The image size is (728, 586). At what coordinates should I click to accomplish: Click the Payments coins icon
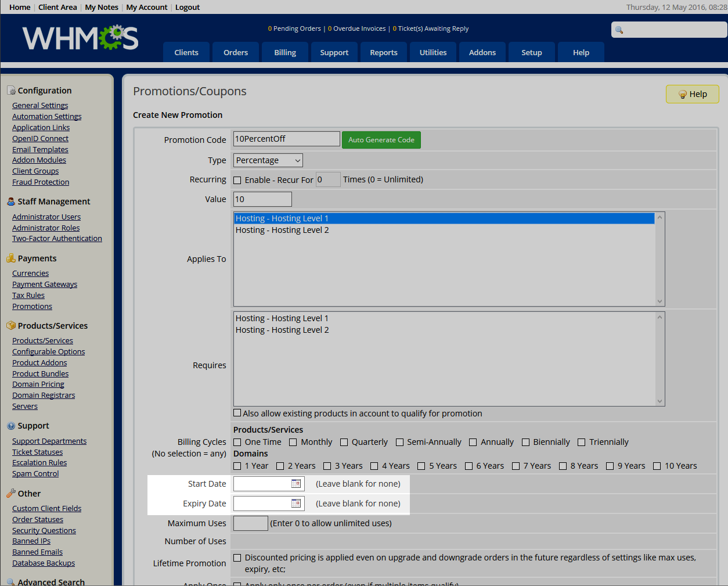coord(11,258)
